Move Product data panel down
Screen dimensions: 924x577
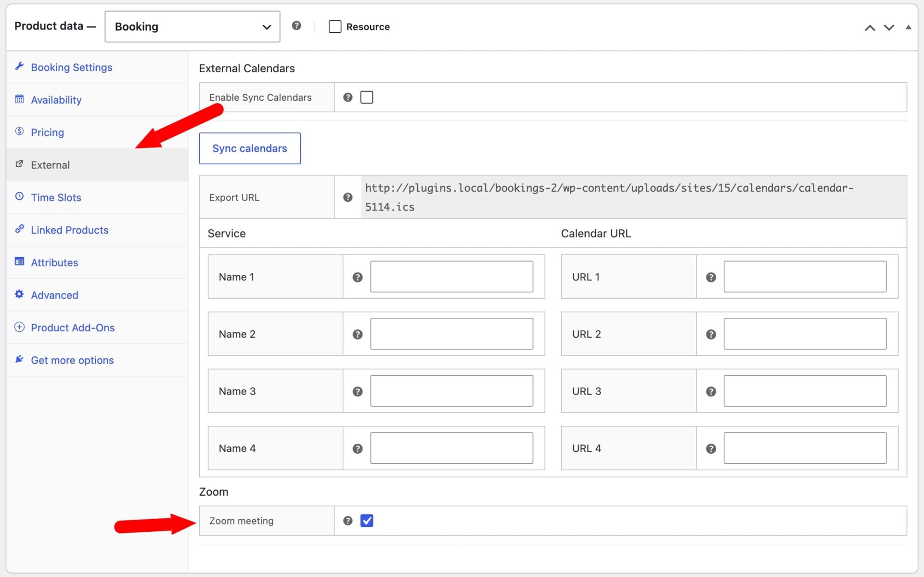coord(889,27)
